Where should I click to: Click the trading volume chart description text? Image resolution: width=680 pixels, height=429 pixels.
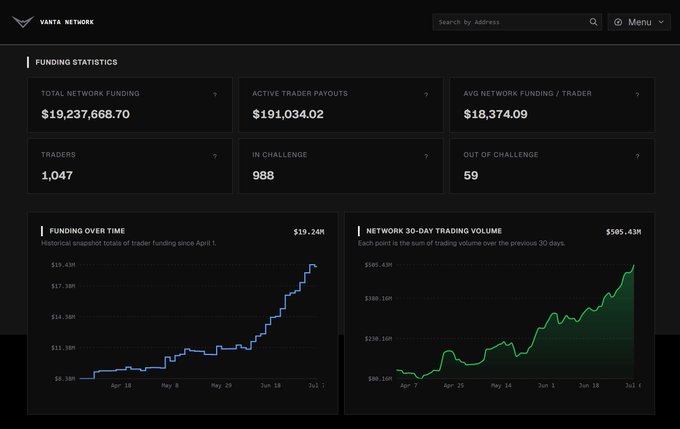[461, 243]
